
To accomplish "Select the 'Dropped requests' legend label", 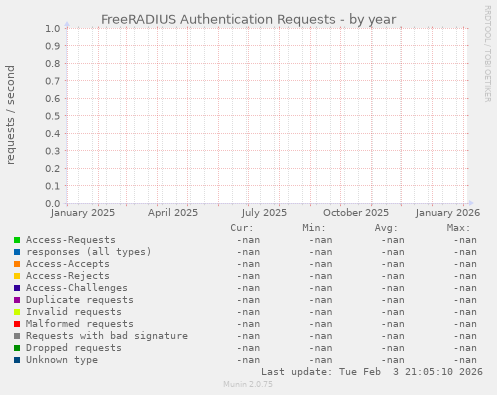I will tap(74, 348).
